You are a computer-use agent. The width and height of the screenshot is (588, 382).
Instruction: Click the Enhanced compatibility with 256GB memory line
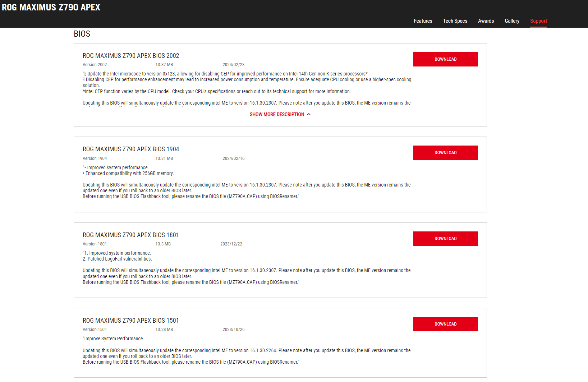click(x=128, y=173)
